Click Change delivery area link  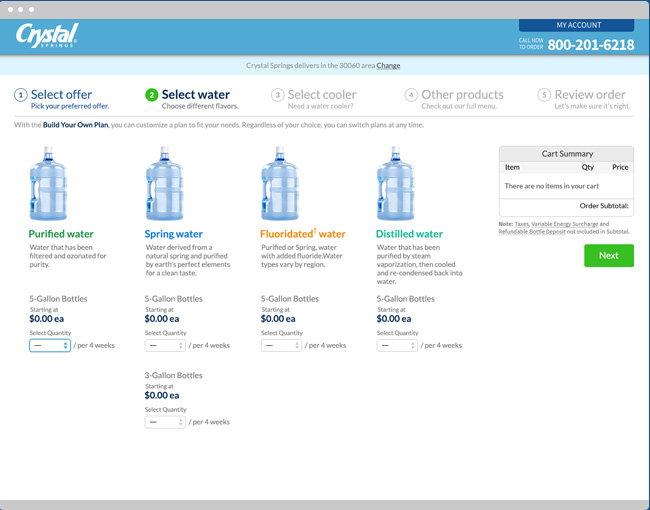click(x=388, y=66)
